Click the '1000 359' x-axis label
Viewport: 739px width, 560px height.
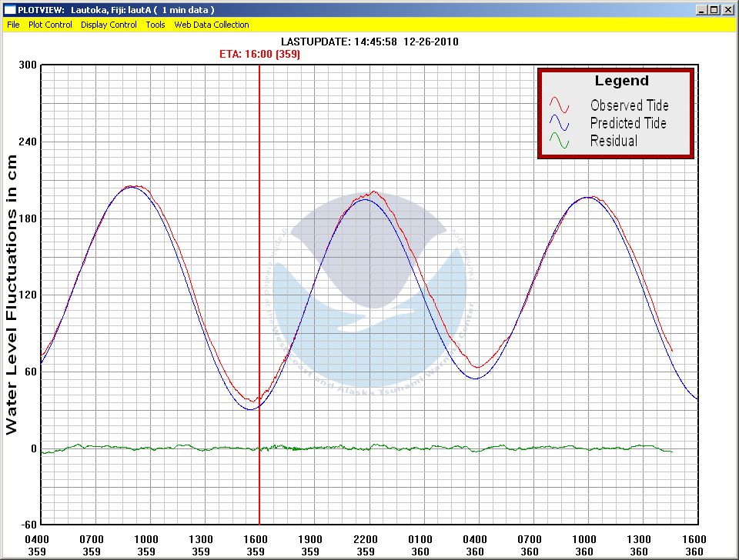pyautogui.click(x=146, y=545)
